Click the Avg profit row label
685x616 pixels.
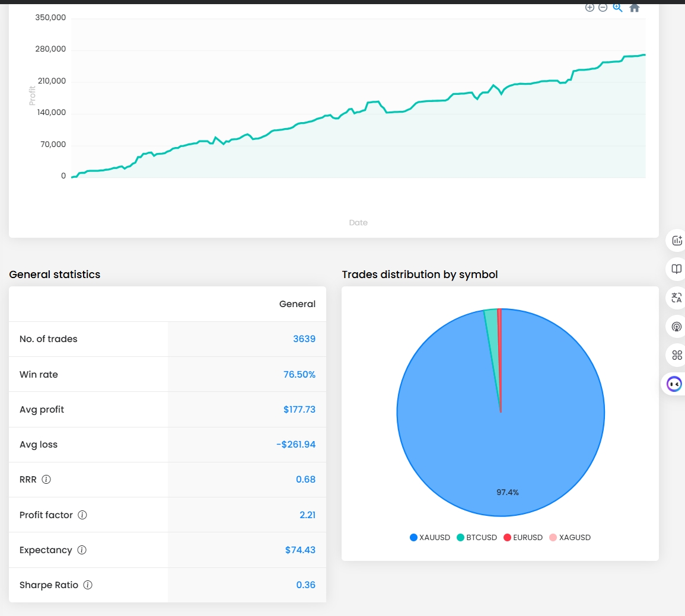point(42,410)
